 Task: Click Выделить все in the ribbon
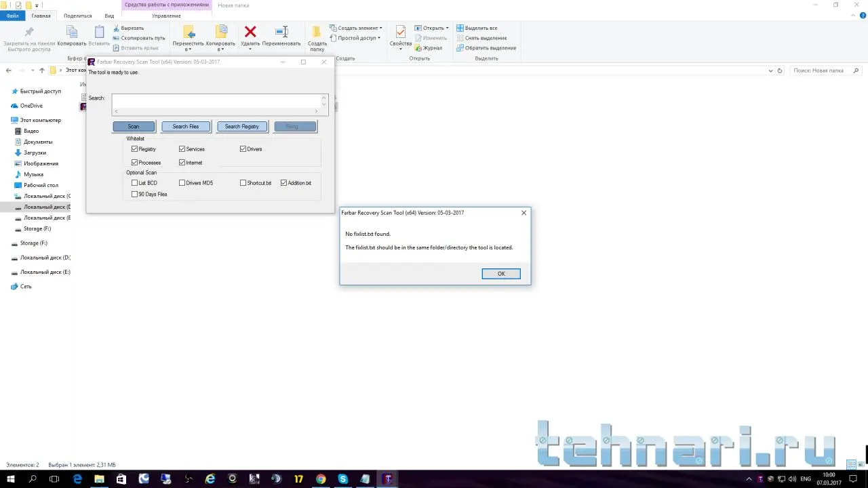477,28
